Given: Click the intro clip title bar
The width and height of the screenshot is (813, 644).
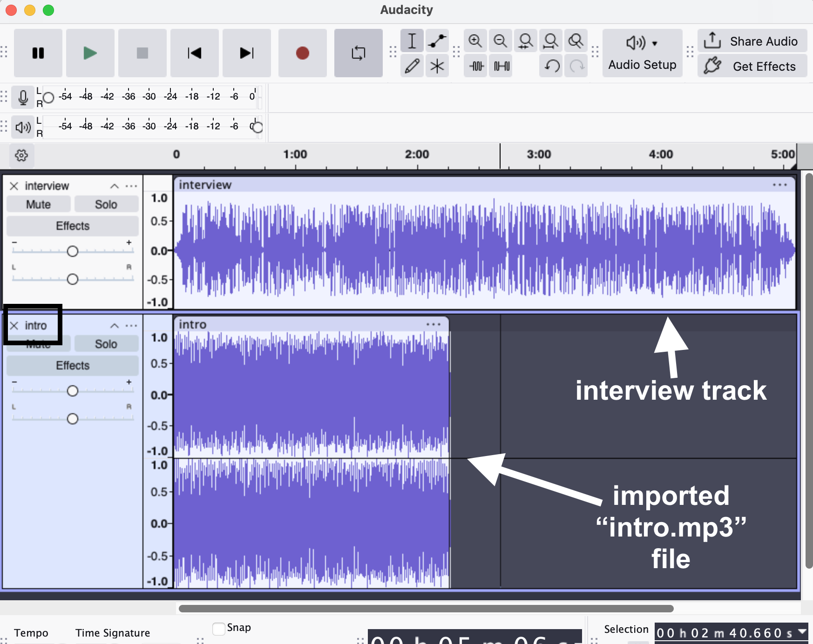Looking at the screenshot, I should (312, 324).
